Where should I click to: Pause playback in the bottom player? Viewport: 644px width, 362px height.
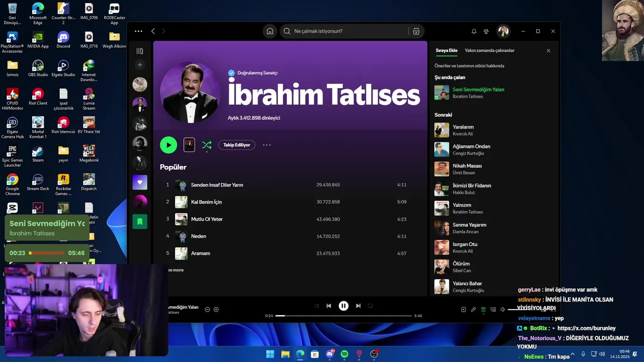344,306
